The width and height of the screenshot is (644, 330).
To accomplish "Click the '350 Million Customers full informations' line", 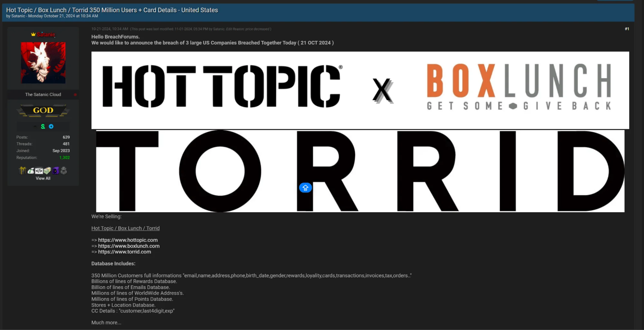I will tap(251, 275).
